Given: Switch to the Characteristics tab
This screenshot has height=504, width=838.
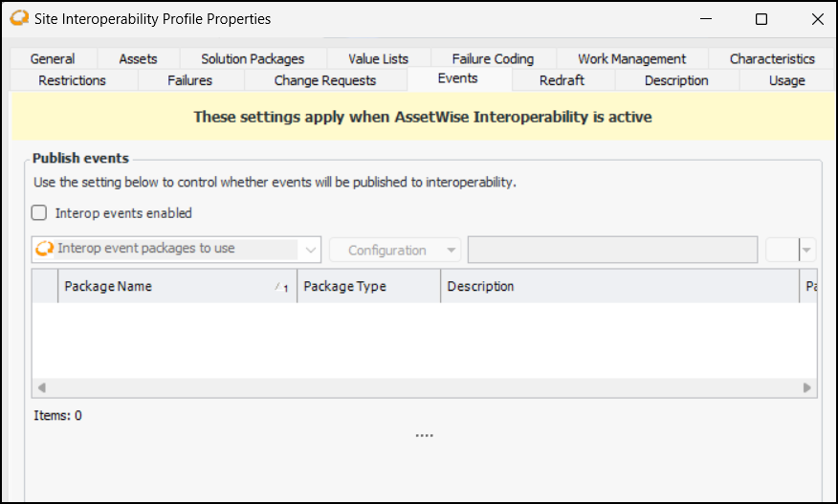Looking at the screenshot, I should pyautogui.click(x=772, y=58).
